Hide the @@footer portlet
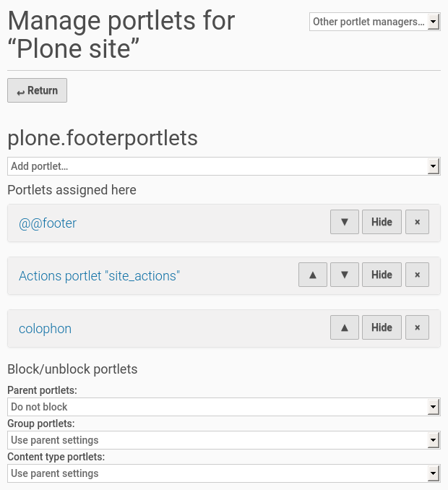 (x=382, y=222)
